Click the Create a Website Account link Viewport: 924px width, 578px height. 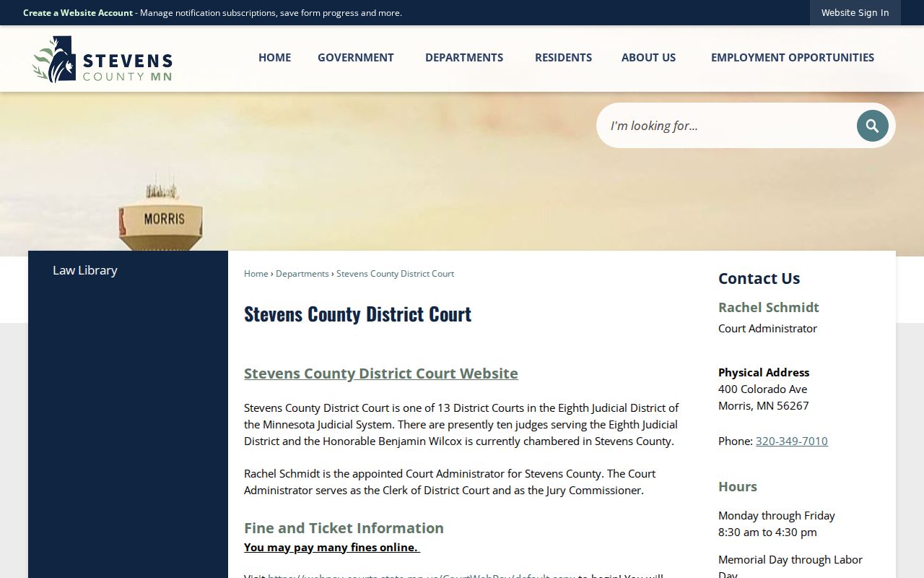coord(78,13)
